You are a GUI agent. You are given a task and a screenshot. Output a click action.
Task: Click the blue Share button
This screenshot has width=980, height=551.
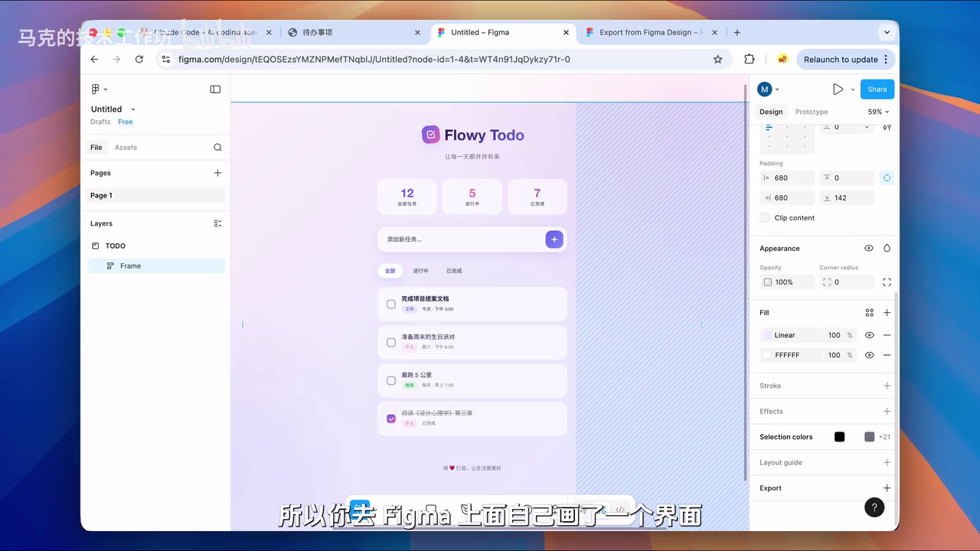(877, 90)
